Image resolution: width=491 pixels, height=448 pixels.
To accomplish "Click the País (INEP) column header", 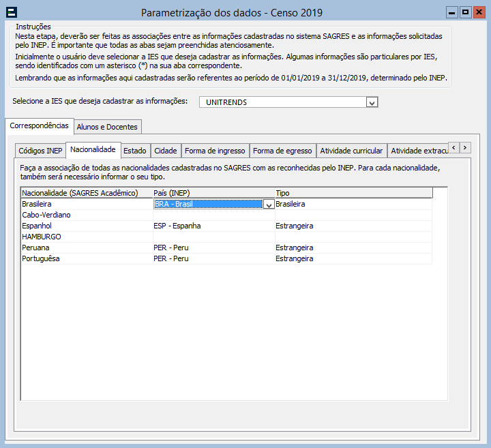I will pyautogui.click(x=213, y=193).
